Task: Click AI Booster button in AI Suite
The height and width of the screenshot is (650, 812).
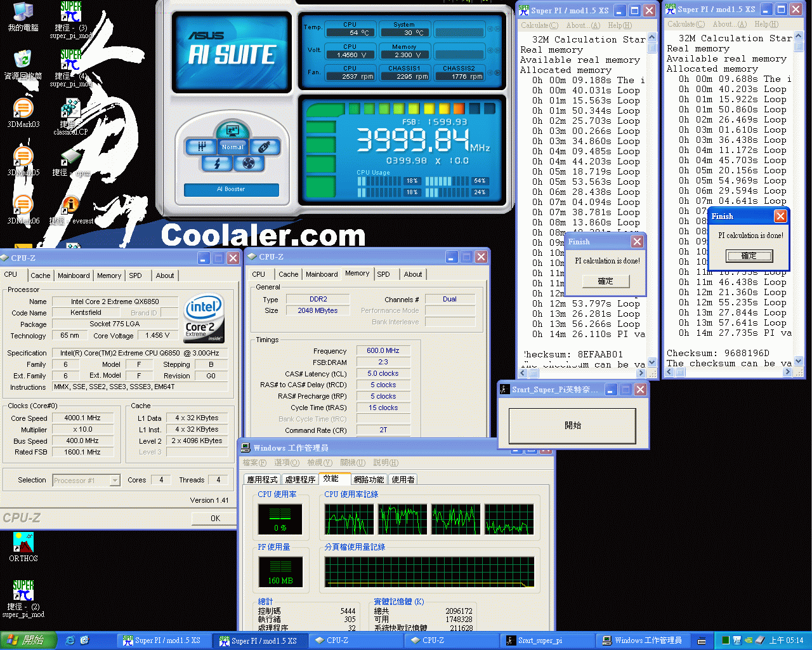Action: (231, 189)
